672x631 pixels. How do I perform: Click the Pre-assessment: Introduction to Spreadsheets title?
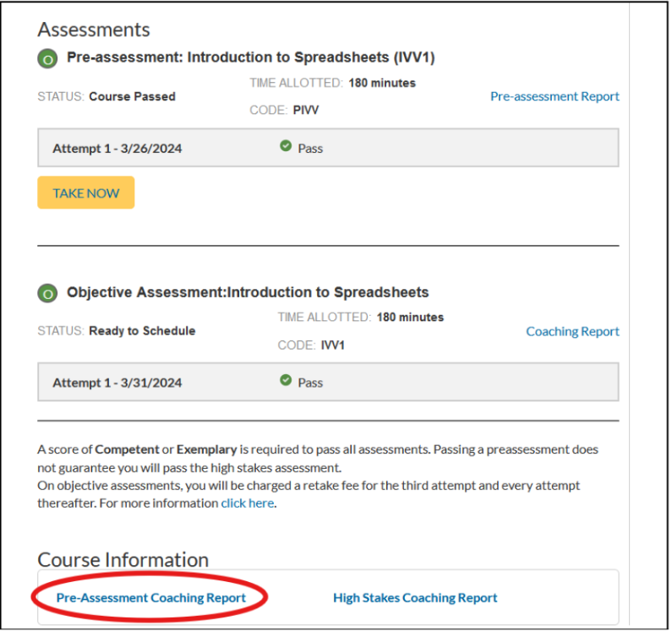251,57
